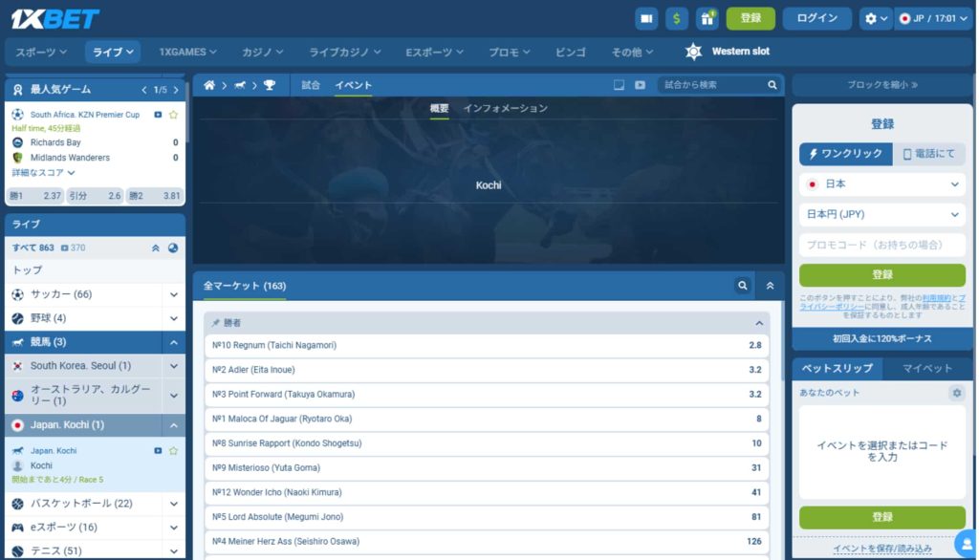979x560 pixels.
Task: Select the 電話にて registration tab
Action: tap(929, 154)
